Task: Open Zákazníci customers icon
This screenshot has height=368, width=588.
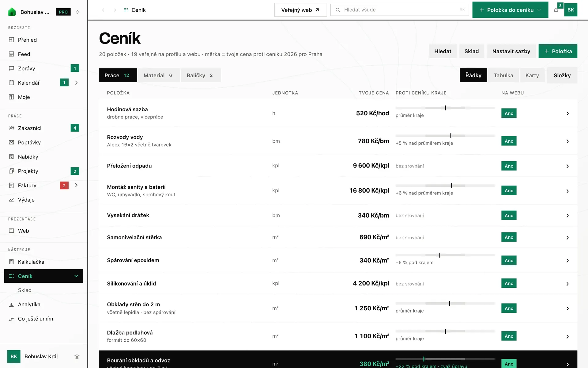Action: pyautogui.click(x=11, y=128)
